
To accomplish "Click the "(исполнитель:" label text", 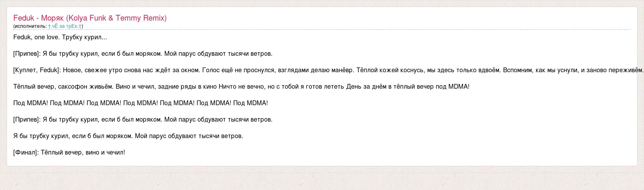I will click(30, 26).
